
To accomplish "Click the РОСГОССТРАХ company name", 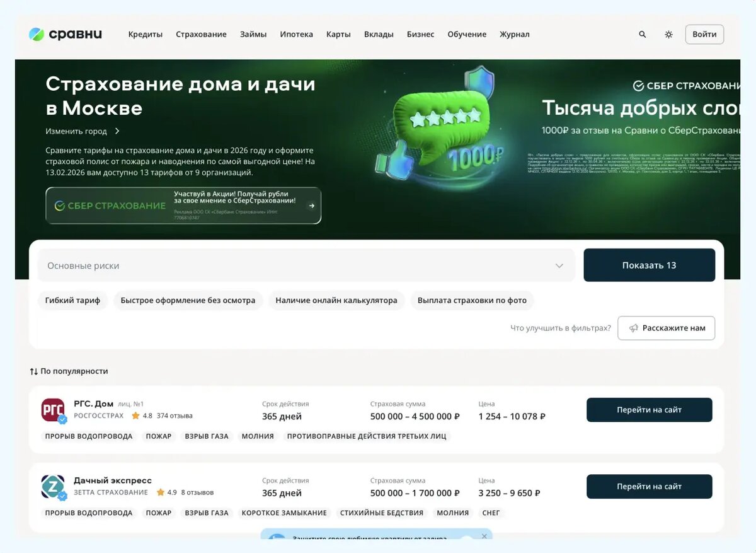I will point(99,416).
